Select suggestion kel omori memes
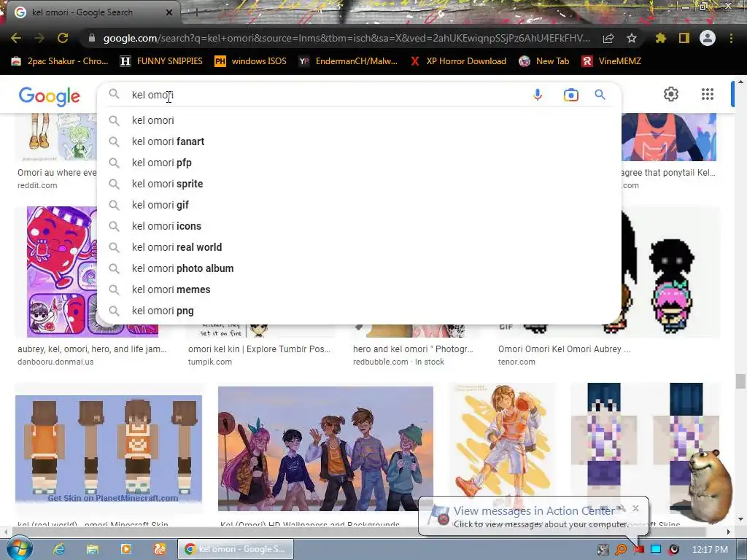The height and width of the screenshot is (560, 747). tap(359, 289)
